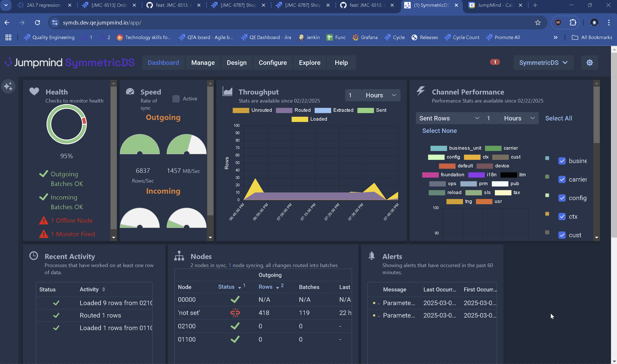Open the Explore menu
This screenshot has height=364, width=617.
coord(310,63)
